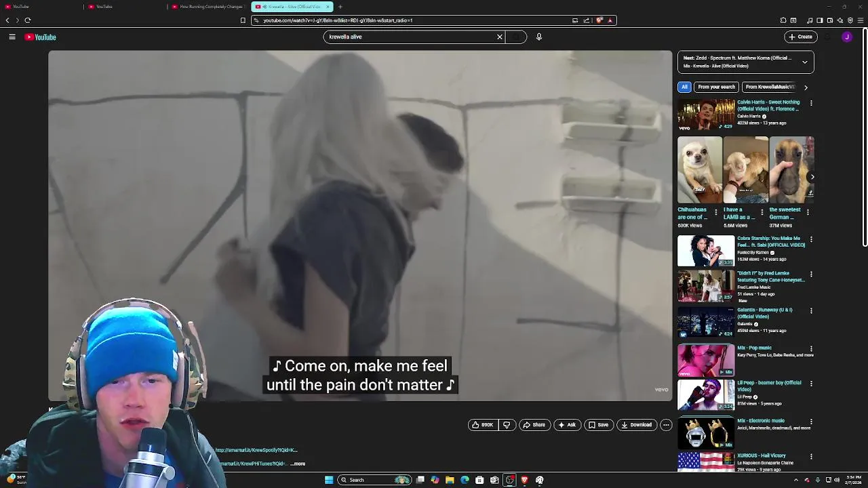This screenshot has height=488, width=868.
Task: Save the video to a playlist
Action: pyautogui.click(x=599, y=425)
